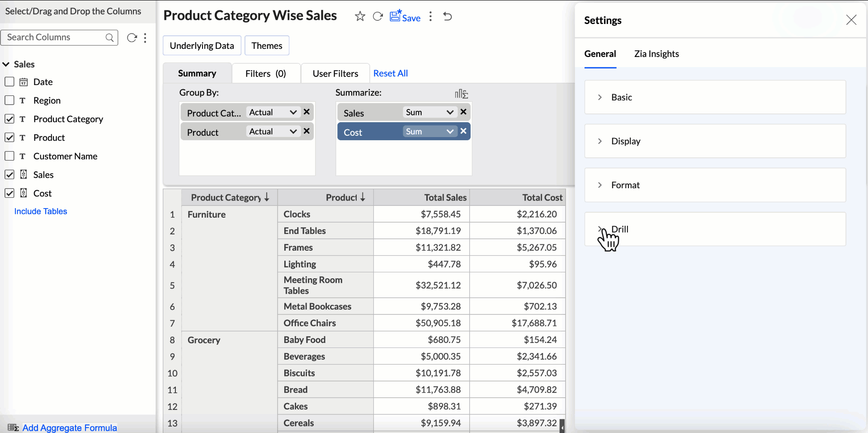Check the Date column checkbox
The height and width of the screenshot is (433, 868).
9,82
